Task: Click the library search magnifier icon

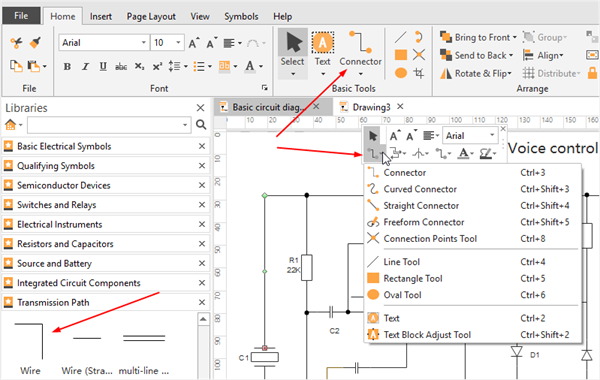Action: pos(201,125)
